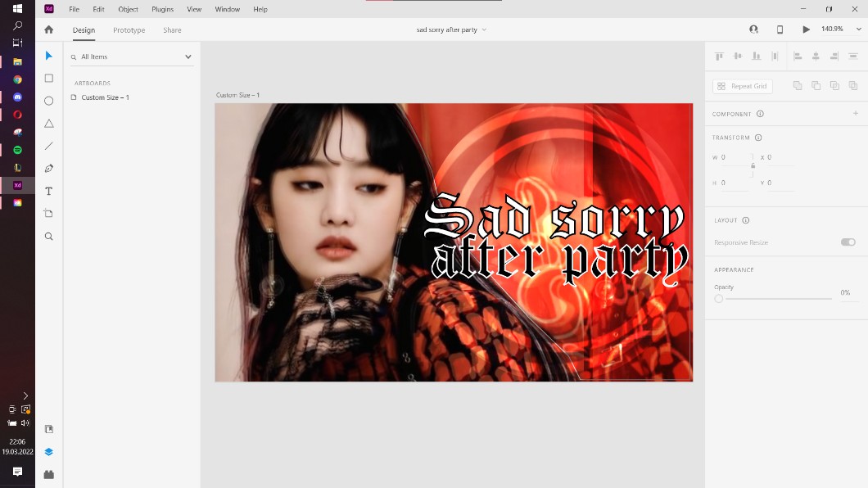The image size is (868, 488).
Task: Select the Pen tool
Action: [x=49, y=169]
